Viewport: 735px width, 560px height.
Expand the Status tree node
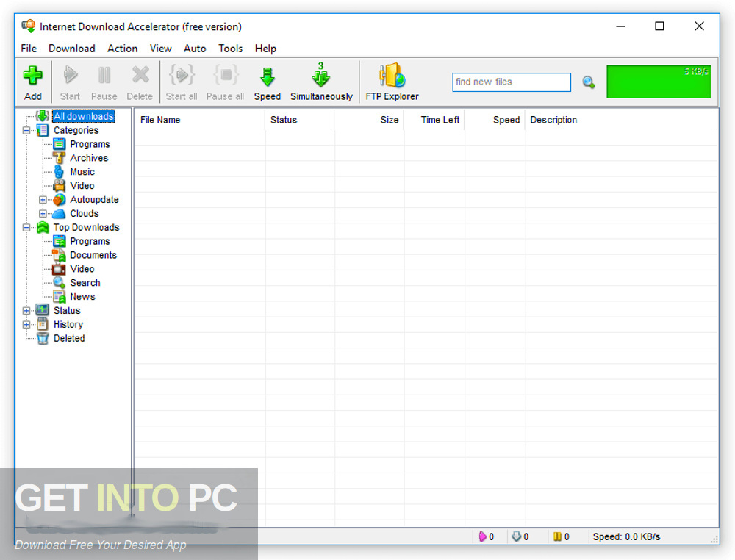click(x=26, y=311)
